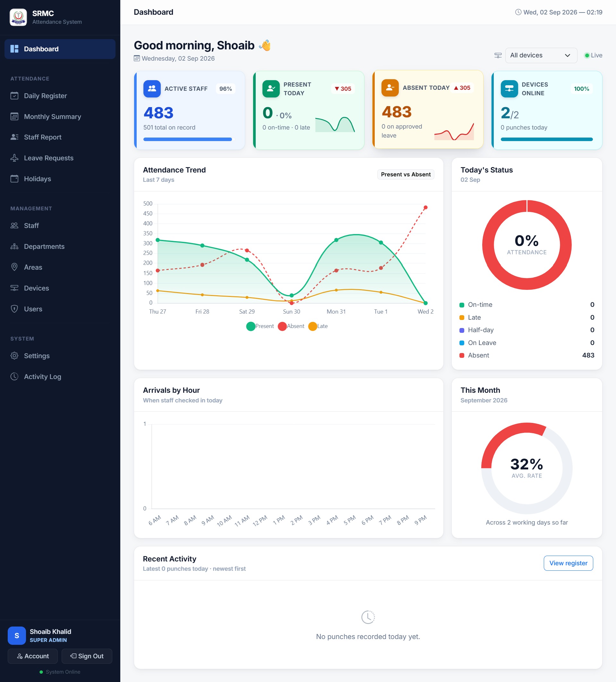
Task: Click the 'Across 2 working days so far' text
Action: pyautogui.click(x=526, y=523)
